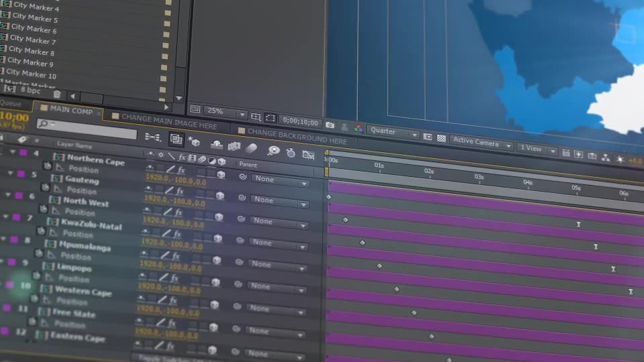
Task: Toggle effects fx switch for Northern Cape
Action: 181,170
